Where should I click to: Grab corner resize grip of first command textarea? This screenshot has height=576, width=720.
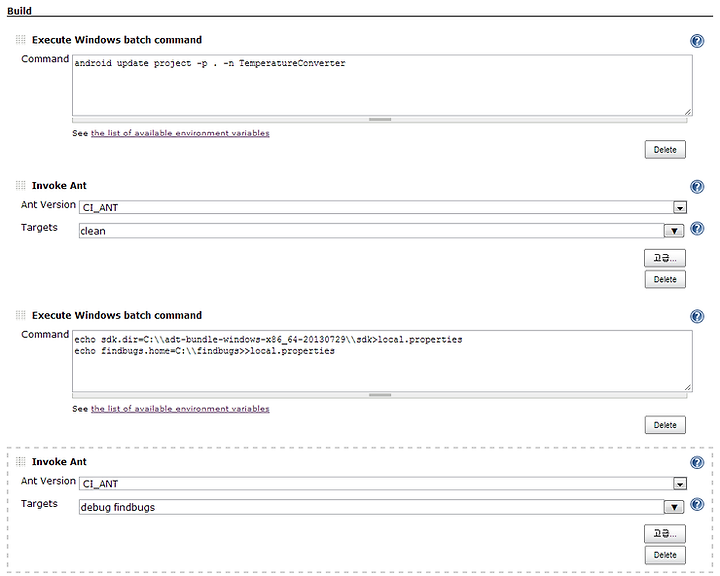(x=687, y=112)
